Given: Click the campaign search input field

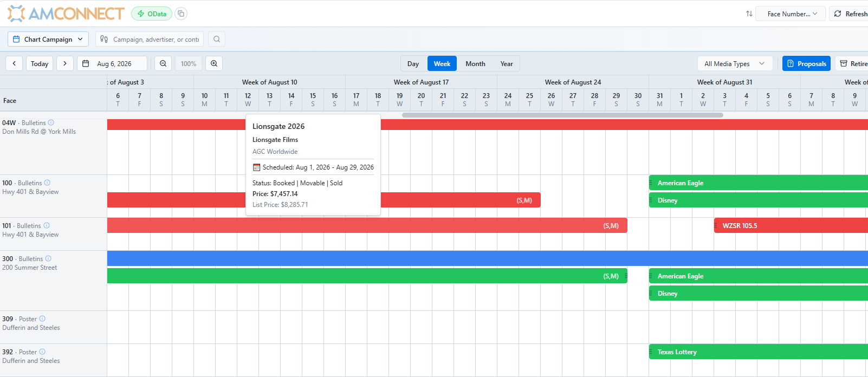Looking at the screenshot, I should [150, 39].
